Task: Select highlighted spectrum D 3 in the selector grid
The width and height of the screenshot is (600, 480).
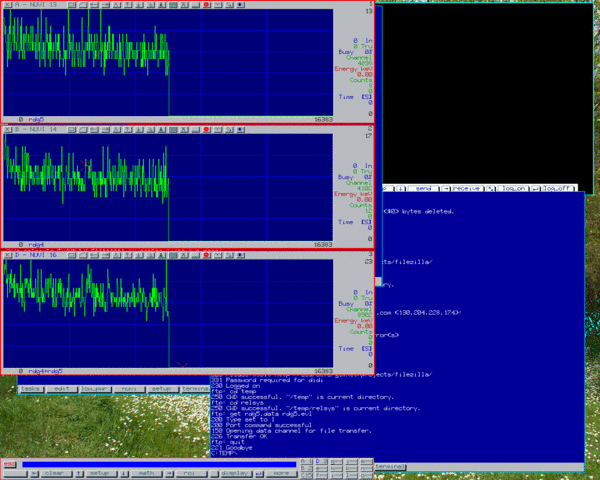Action: (x=321, y=462)
